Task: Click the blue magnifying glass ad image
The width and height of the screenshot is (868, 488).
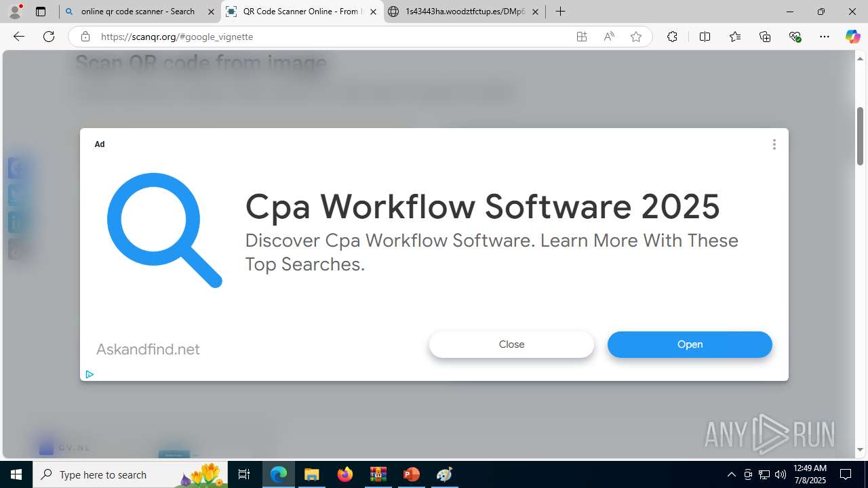Action: coord(165,230)
